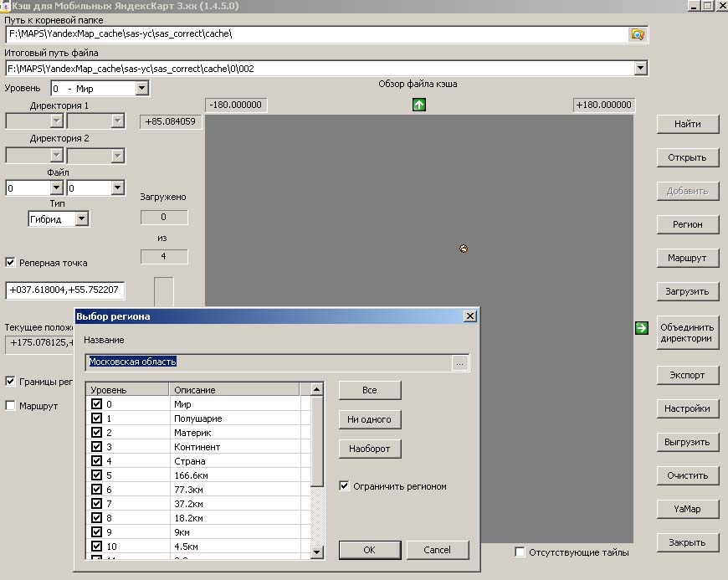Screen dimensions: 728x580
Task: Click the reference point coordinates field
Action: [65, 290]
